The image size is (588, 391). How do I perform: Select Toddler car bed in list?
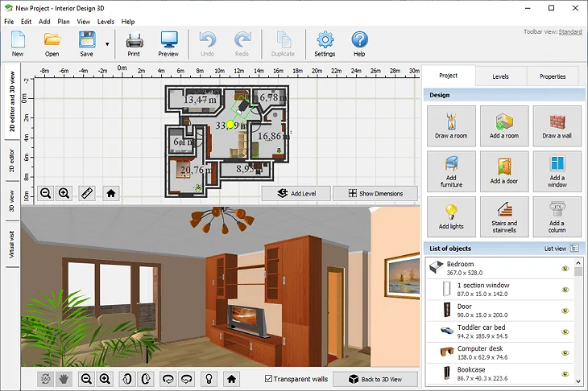(x=500, y=331)
